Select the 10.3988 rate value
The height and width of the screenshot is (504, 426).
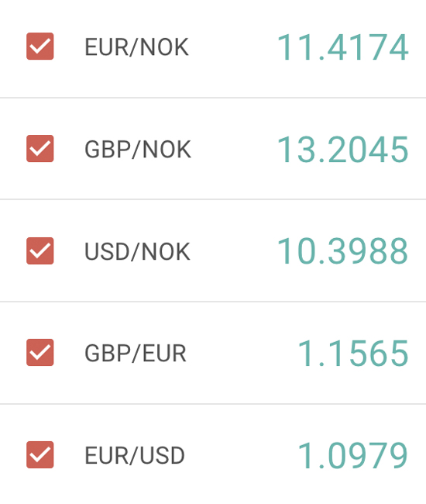click(x=342, y=250)
